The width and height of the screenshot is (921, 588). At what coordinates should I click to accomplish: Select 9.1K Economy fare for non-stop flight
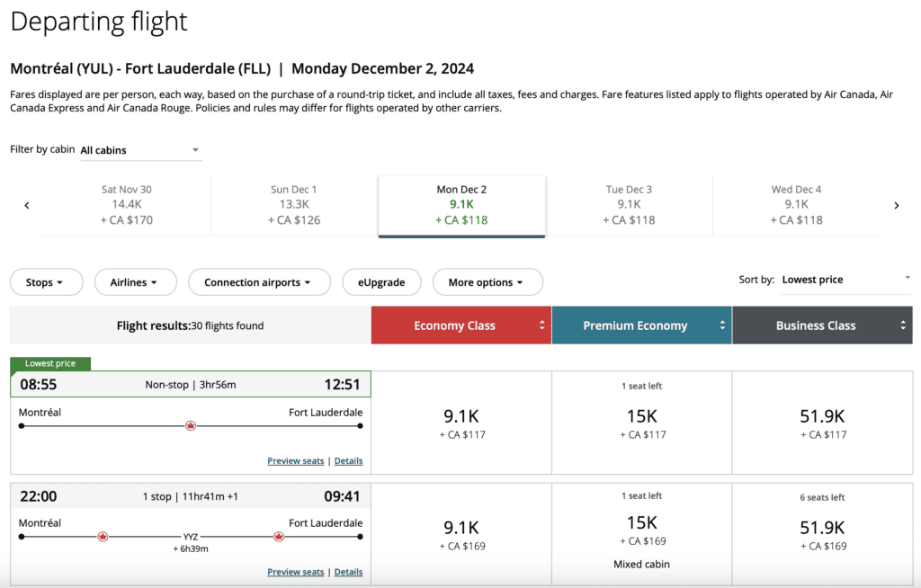(460, 423)
